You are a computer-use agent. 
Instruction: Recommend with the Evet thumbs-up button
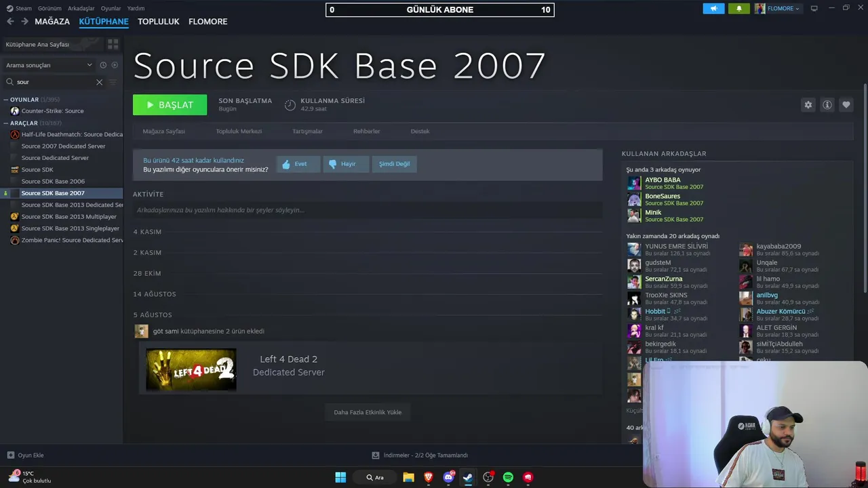click(x=298, y=164)
